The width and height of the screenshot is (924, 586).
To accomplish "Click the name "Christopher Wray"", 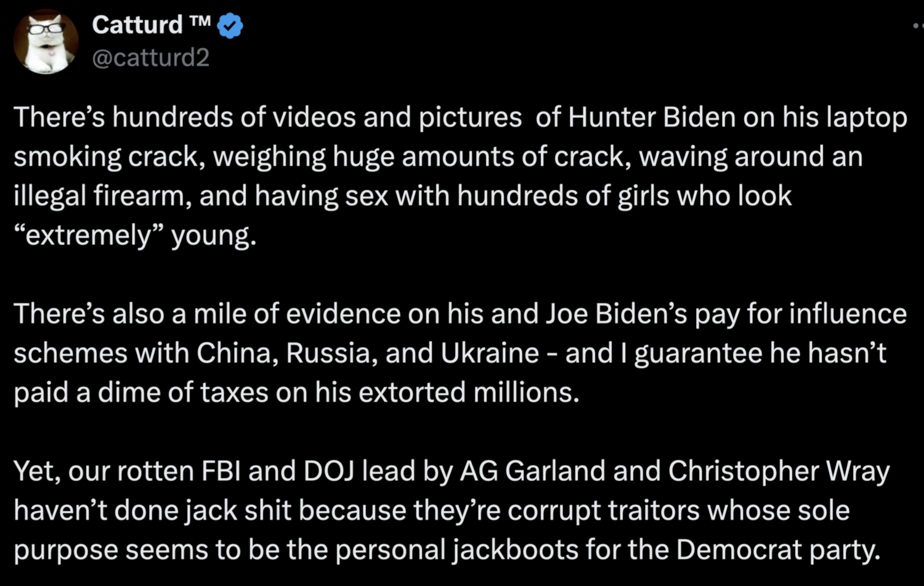I will pos(779,471).
